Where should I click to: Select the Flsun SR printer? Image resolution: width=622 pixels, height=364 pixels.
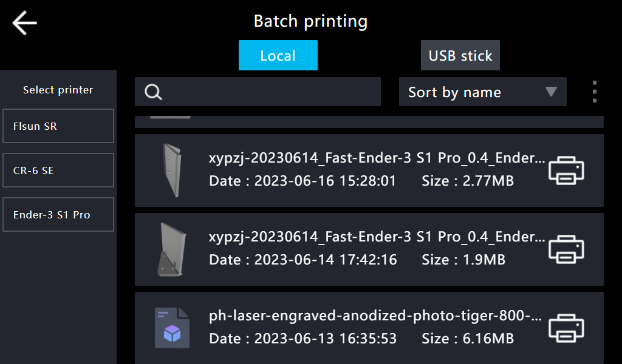pyautogui.click(x=58, y=126)
